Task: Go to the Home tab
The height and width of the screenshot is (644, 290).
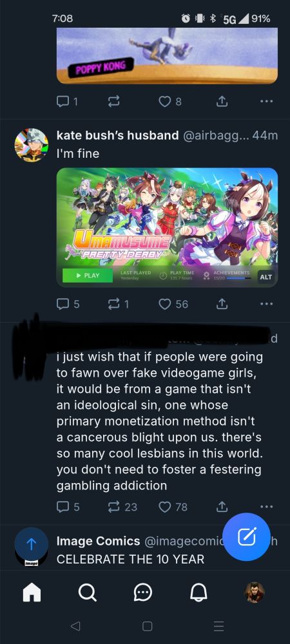Action: pyautogui.click(x=32, y=592)
